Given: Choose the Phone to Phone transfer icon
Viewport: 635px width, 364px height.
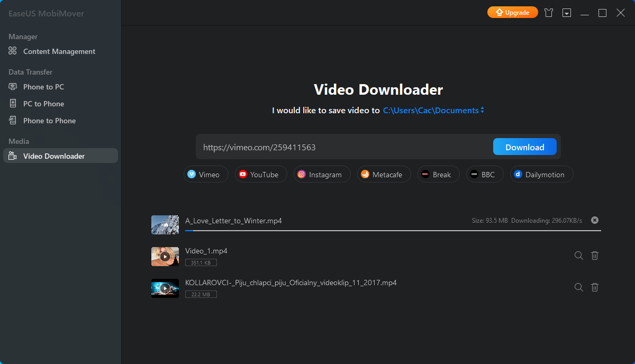Looking at the screenshot, I should (12, 120).
